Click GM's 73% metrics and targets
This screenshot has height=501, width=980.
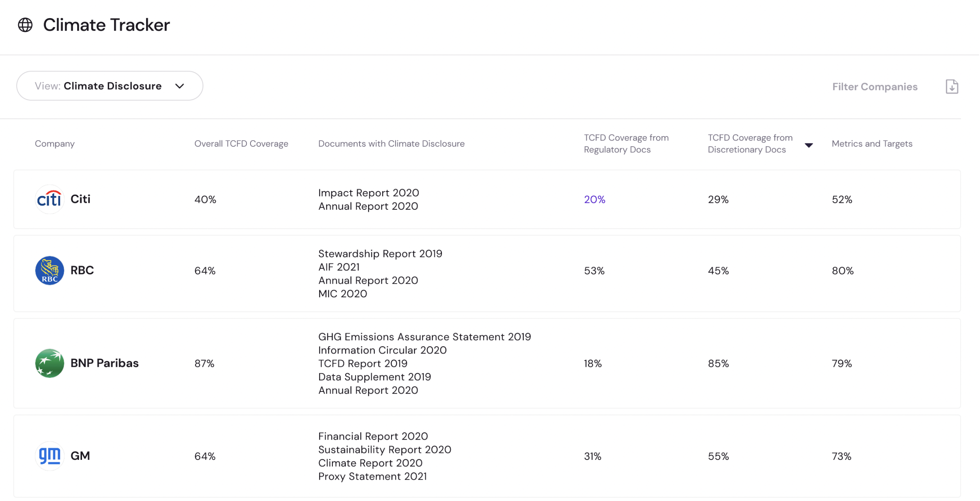pyautogui.click(x=841, y=456)
